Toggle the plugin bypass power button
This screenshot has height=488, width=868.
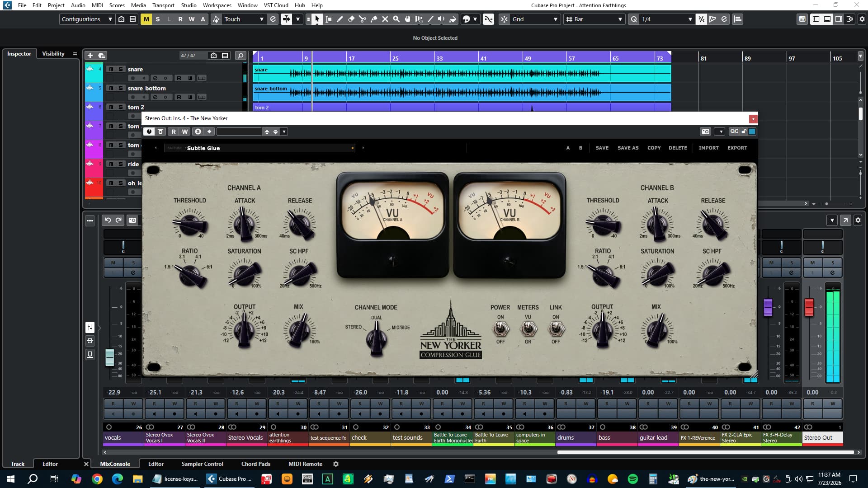tap(149, 131)
